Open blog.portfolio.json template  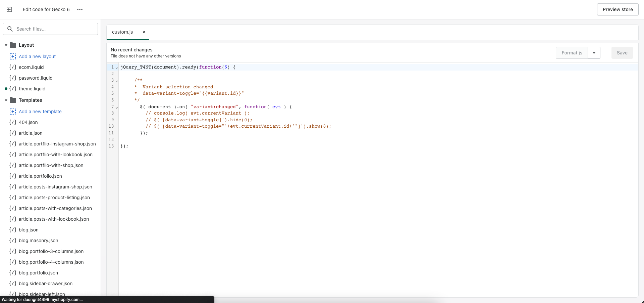(x=38, y=273)
